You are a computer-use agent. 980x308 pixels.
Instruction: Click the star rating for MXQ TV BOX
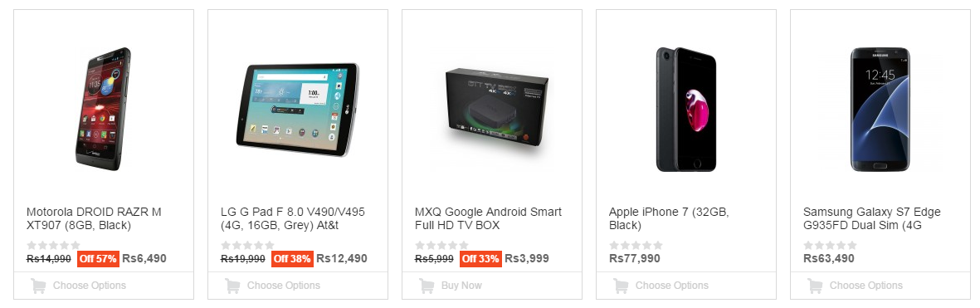[x=442, y=246]
